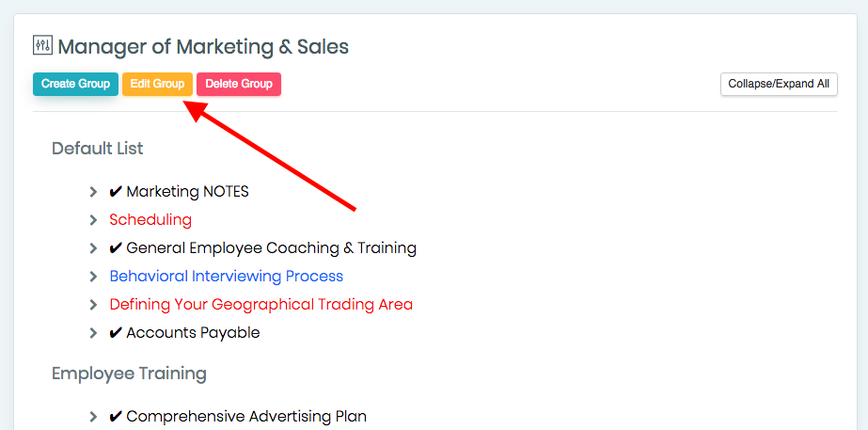Open the Marketing NOTES item
Screen dimensions: 868x430
(x=180, y=192)
